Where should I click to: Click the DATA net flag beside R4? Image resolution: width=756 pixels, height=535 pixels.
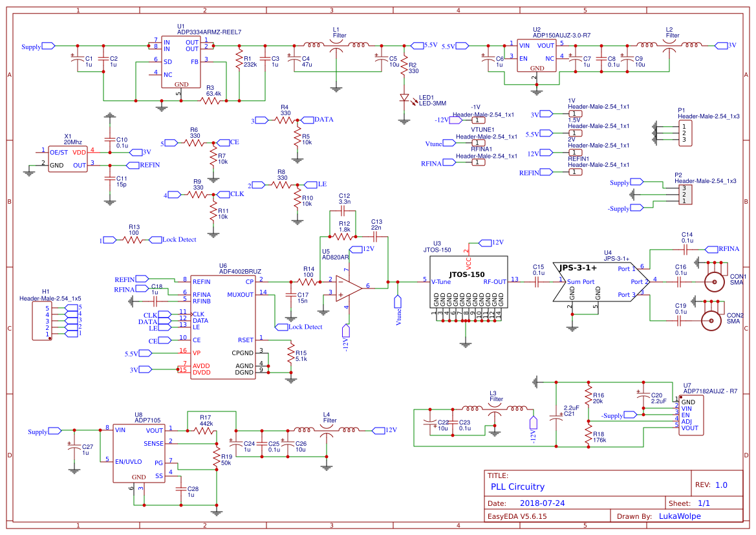point(307,120)
